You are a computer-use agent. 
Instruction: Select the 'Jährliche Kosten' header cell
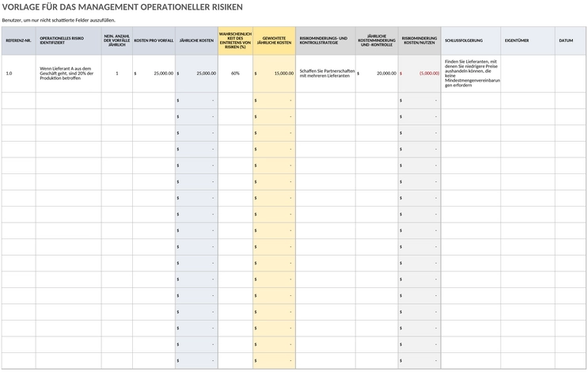(x=196, y=40)
